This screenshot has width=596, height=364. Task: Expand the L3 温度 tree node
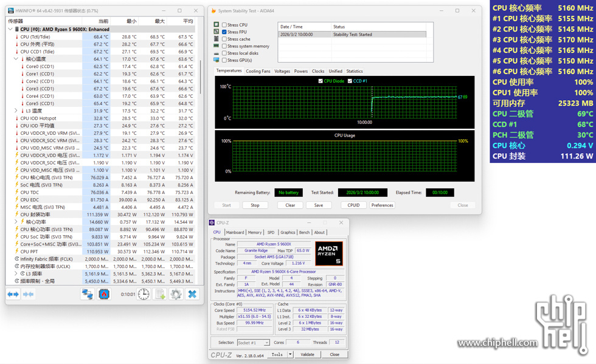pyautogui.click(x=16, y=111)
